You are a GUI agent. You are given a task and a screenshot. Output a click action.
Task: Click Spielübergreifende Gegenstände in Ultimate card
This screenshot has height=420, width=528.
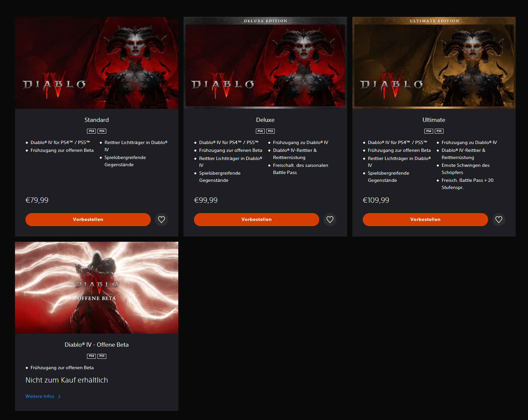(389, 177)
